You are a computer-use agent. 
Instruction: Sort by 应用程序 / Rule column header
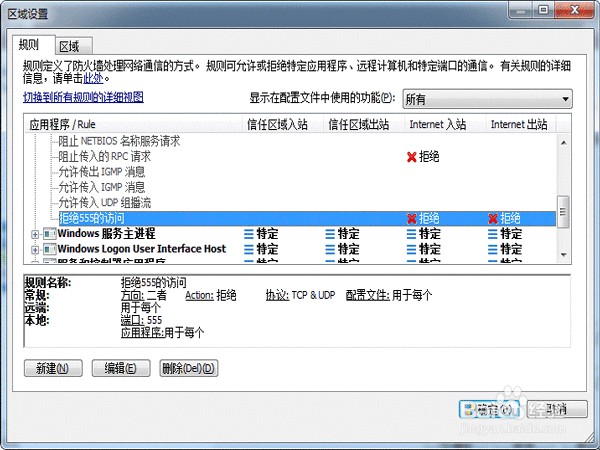pos(134,124)
